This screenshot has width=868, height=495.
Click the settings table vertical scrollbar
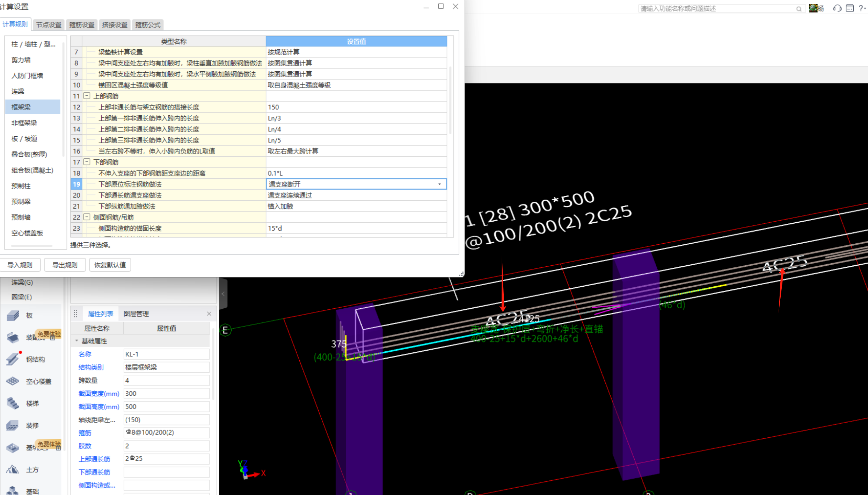tap(450, 100)
